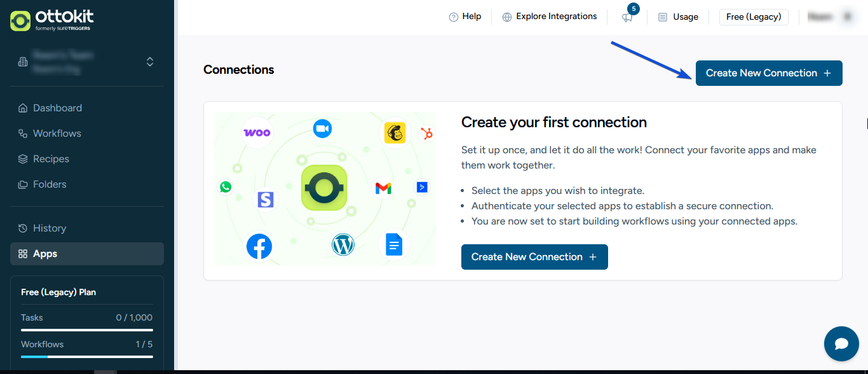Click 'Authenticate your selected apps' bullet text

click(622, 206)
